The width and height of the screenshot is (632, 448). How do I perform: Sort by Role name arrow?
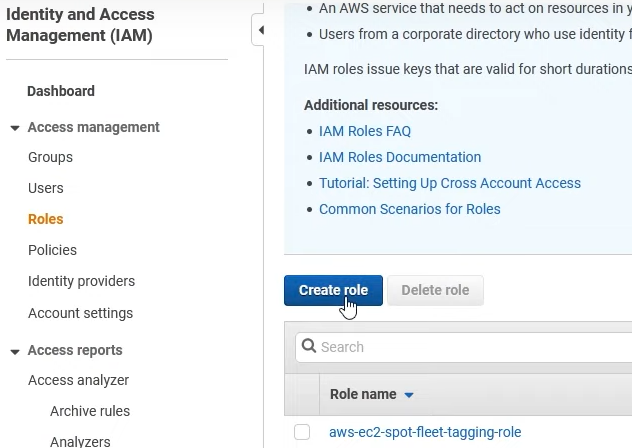[x=409, y=395]
